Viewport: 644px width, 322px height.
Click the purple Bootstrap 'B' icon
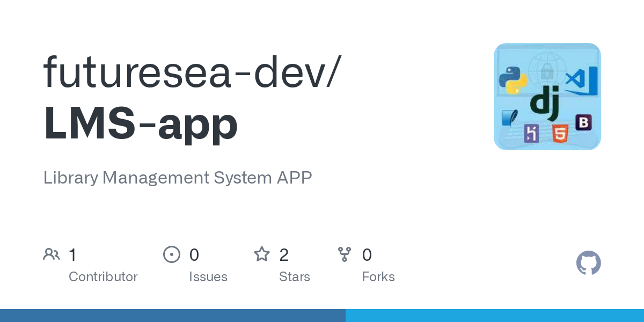pos(583,123)
